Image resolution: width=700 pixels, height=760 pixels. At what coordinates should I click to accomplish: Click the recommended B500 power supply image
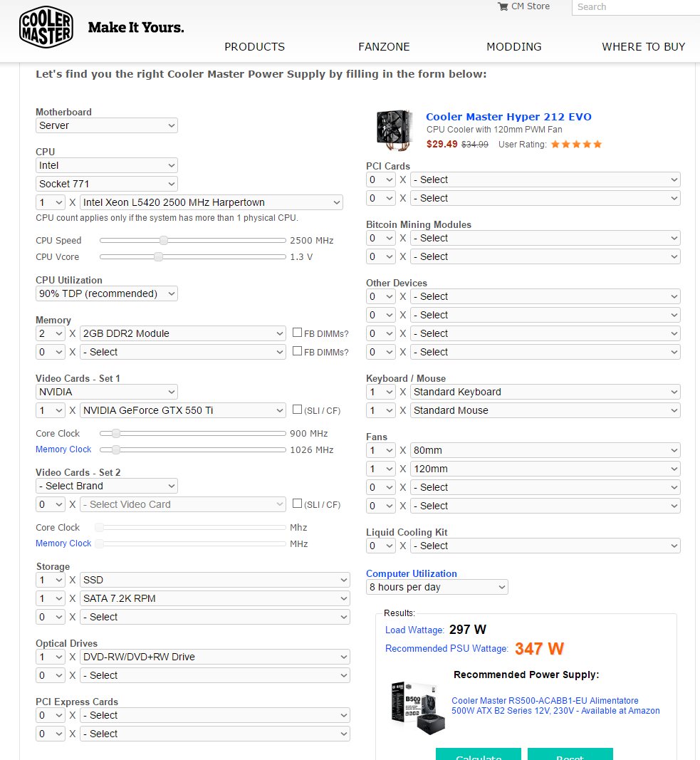(418, 708)
